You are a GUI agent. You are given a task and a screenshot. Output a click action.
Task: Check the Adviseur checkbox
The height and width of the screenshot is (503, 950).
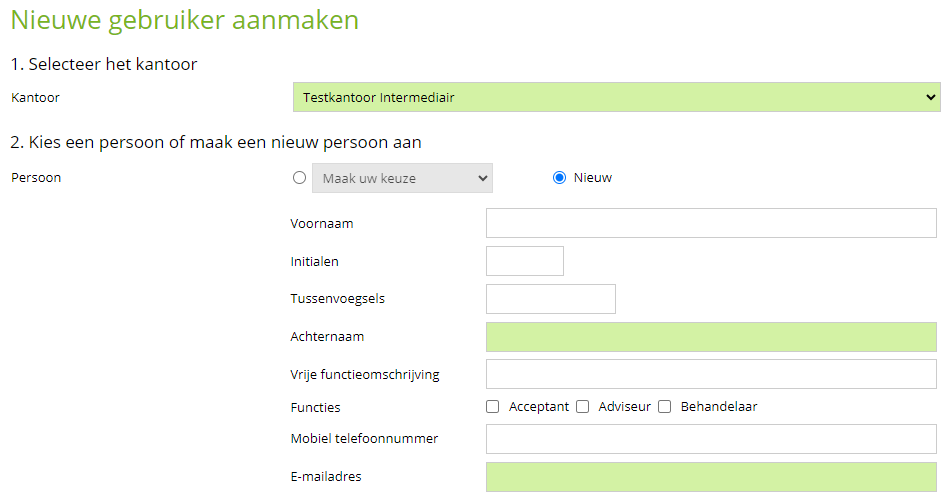582,407
